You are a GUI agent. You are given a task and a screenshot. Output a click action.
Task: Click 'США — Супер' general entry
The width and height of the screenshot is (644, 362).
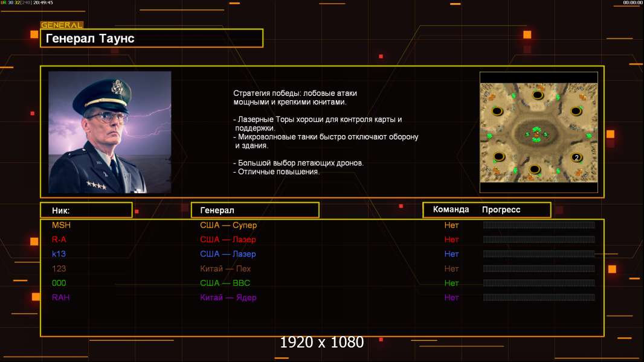click(x=228, y=225)
